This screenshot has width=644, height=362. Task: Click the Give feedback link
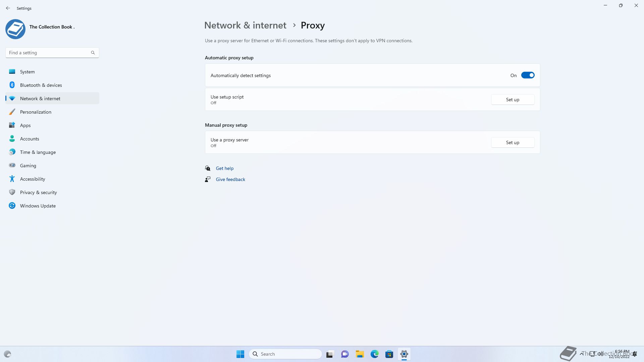[x=230, y=179]
